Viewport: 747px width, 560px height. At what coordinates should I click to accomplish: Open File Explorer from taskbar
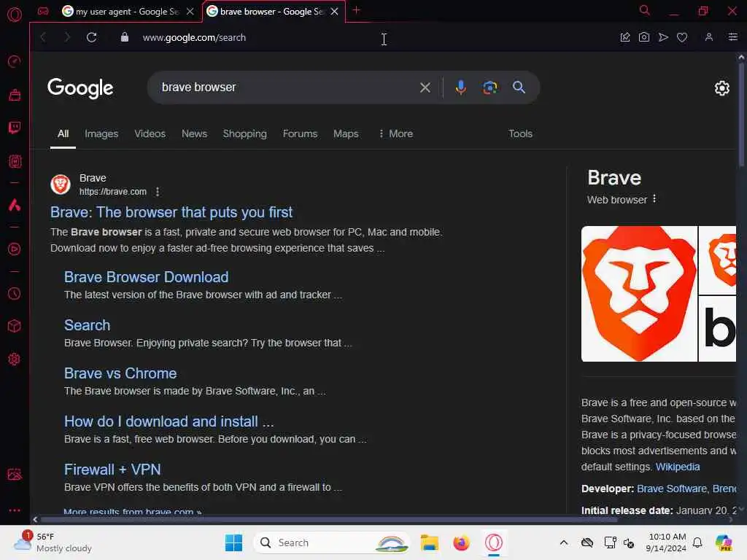(429, 542)
